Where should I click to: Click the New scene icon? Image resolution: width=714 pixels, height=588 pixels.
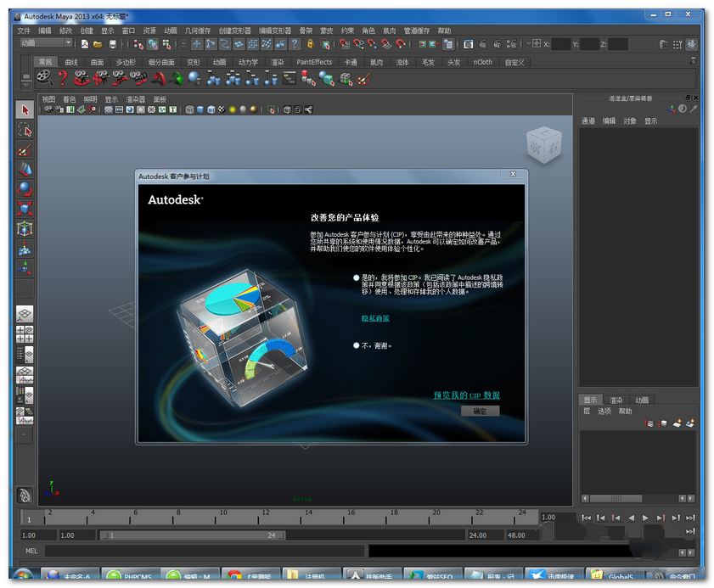85,44
